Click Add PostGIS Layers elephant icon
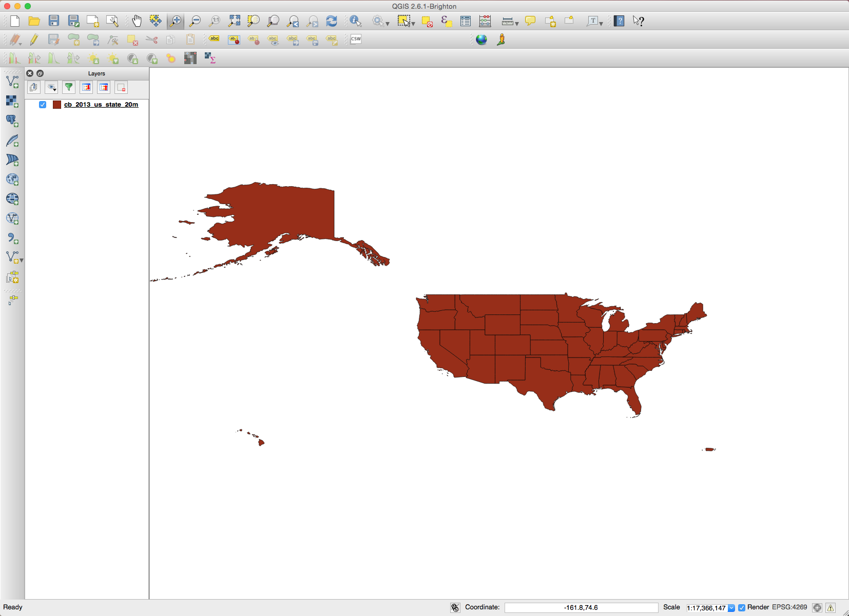The height and width of the screenshot is (616, 849). coord(12,121)
